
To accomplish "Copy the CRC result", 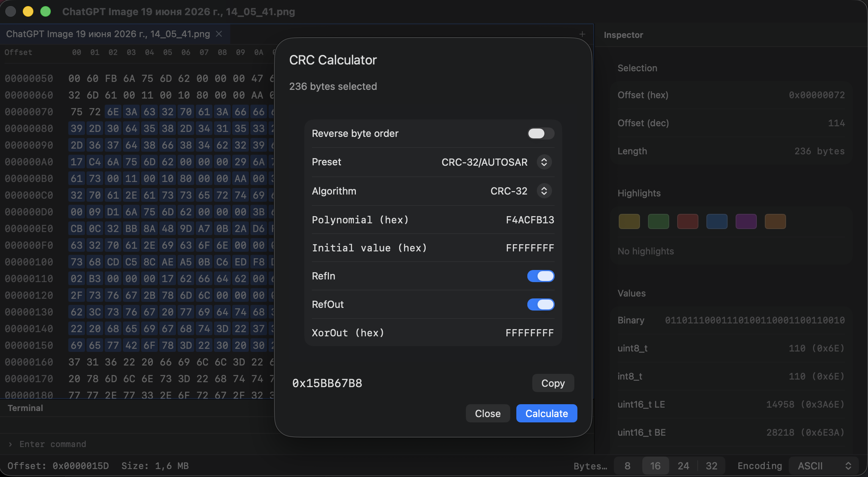I will pos(553,383).
